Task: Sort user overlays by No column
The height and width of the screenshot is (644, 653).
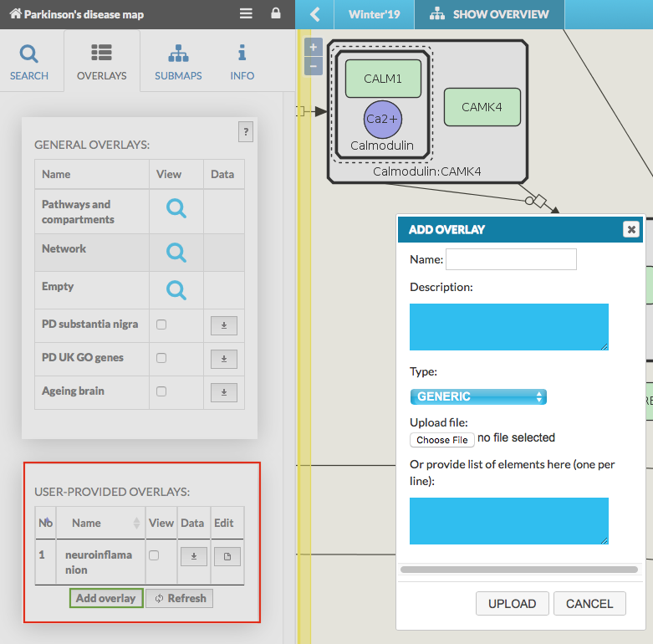Action: 45,524
